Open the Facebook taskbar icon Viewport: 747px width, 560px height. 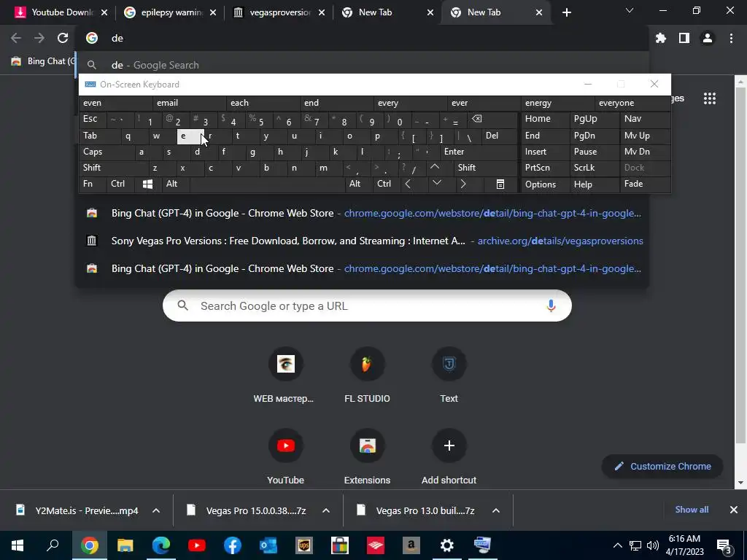pyautogui.click(x=233, y=545)
